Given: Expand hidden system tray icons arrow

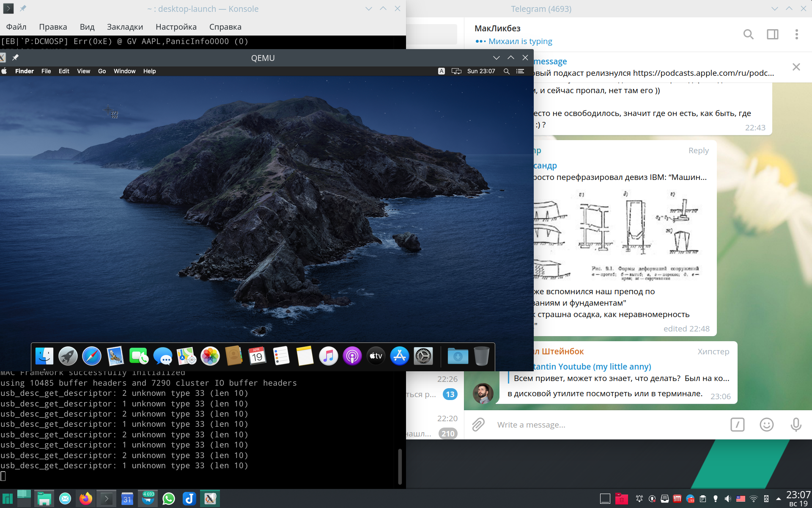Looking at the screenshot, I should 778,499.
